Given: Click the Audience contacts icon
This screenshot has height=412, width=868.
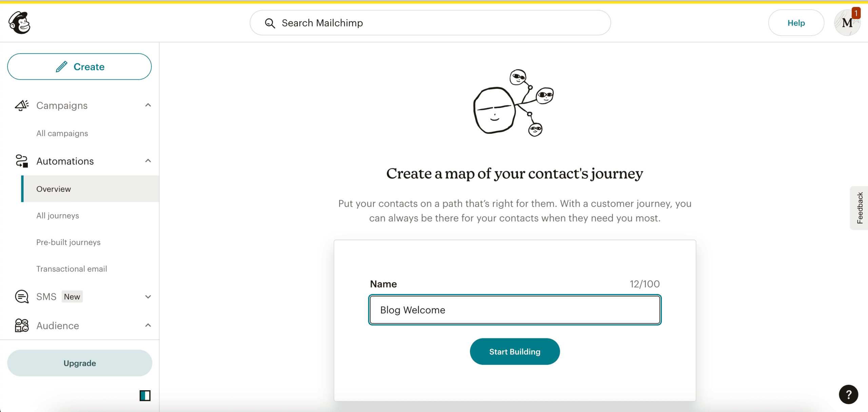Looking at the screenshot, I should coord(21,325).
